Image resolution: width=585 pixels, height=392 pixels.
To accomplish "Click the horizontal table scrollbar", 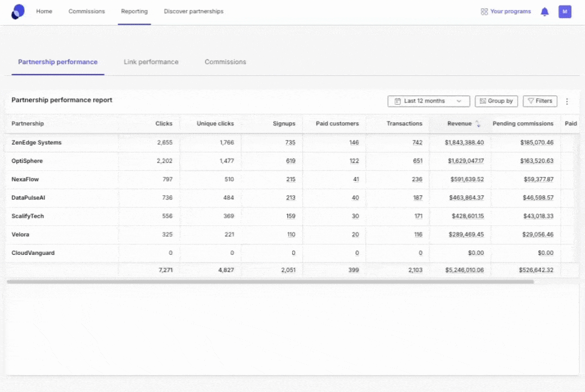I will pyautogui.click(x=270, y=282).
